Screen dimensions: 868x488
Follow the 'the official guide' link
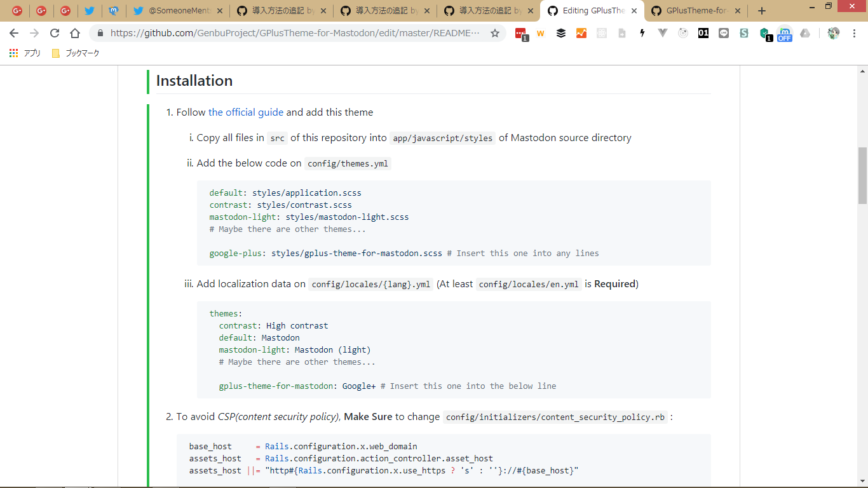[x=246, y=112]
